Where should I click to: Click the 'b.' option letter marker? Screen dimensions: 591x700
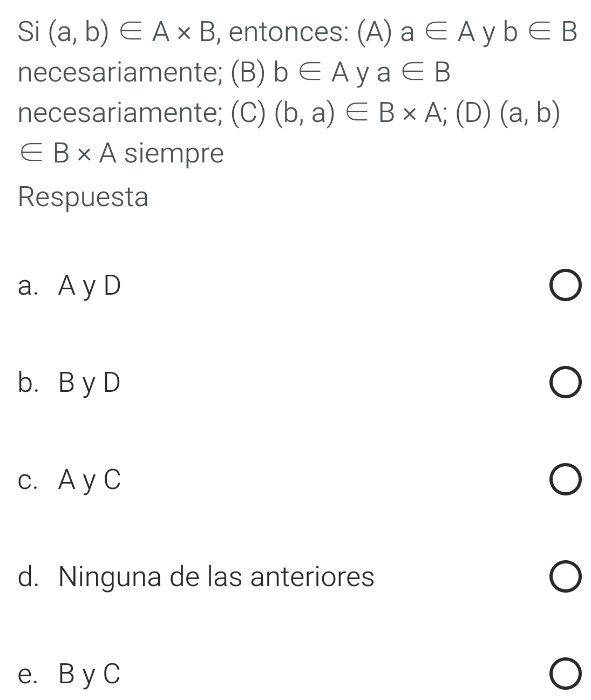pos(28,383)
